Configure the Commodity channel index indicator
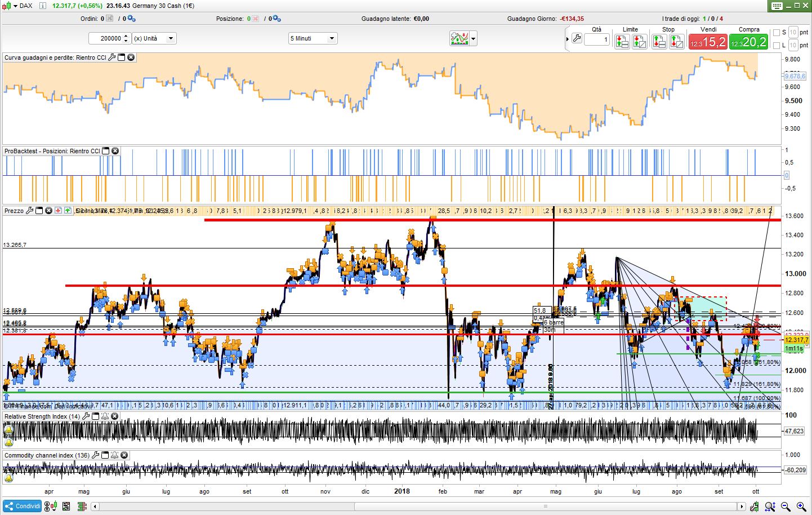Screen dimensions: 812x515 tap(95, 455)
